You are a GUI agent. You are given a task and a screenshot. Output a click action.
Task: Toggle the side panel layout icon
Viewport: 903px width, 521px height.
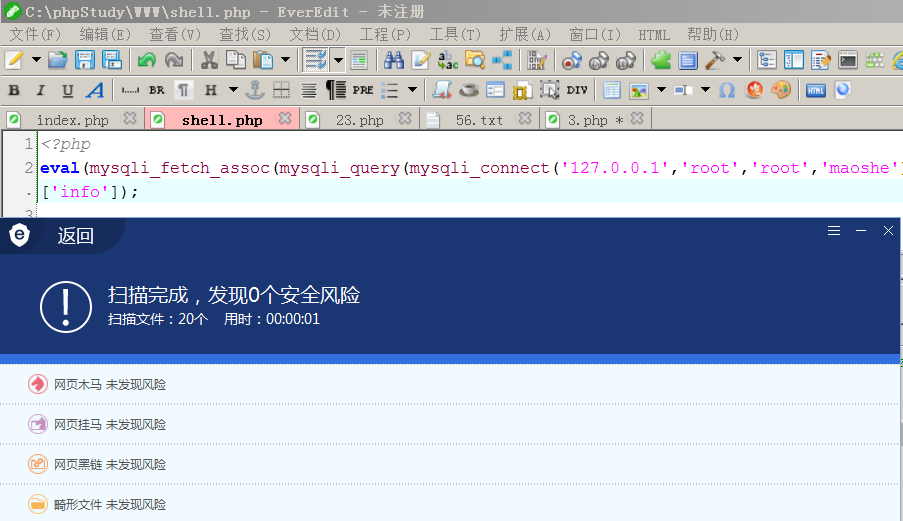click(794, 60)
